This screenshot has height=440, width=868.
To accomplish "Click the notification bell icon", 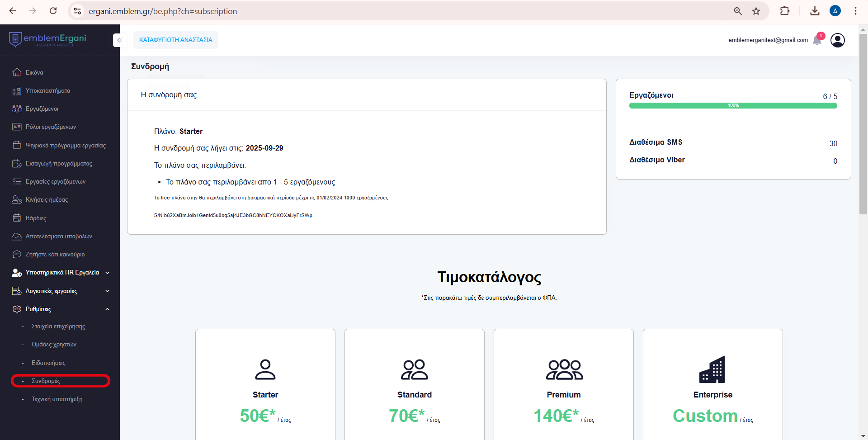I will point(817,40).
